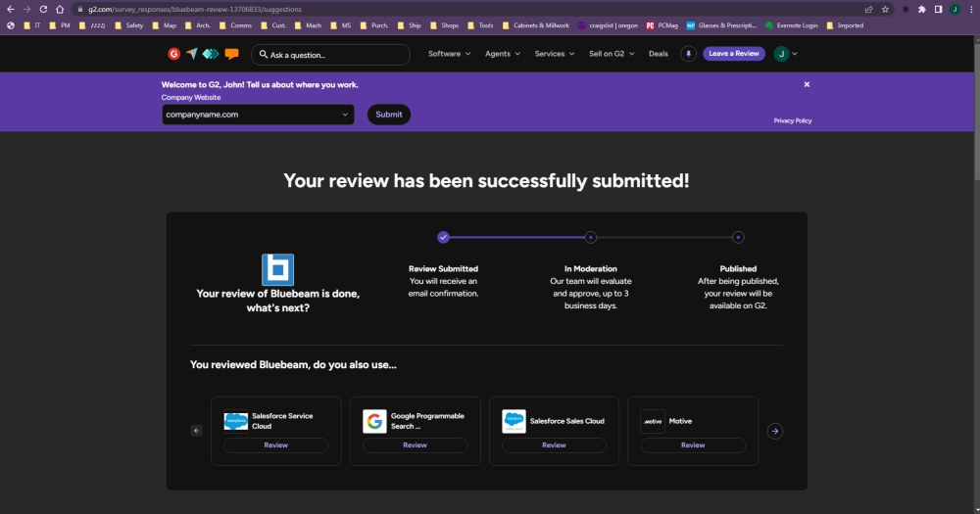Click the G2 red logo

tap(173, 54)
